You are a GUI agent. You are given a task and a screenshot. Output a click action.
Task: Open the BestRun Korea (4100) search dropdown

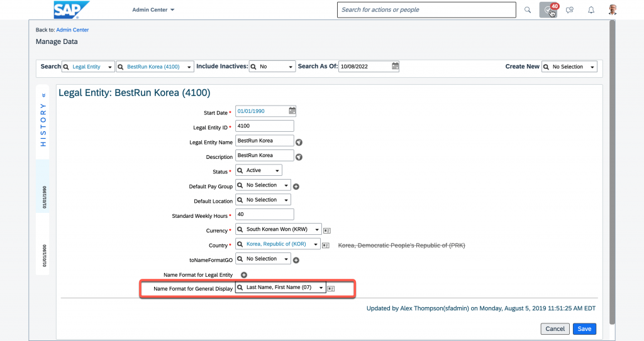pos(155,67)
